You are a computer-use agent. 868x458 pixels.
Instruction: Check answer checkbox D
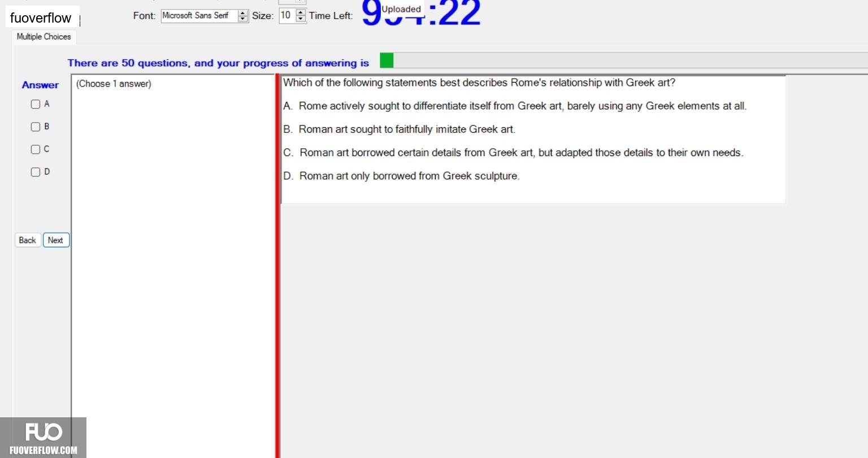35,172
